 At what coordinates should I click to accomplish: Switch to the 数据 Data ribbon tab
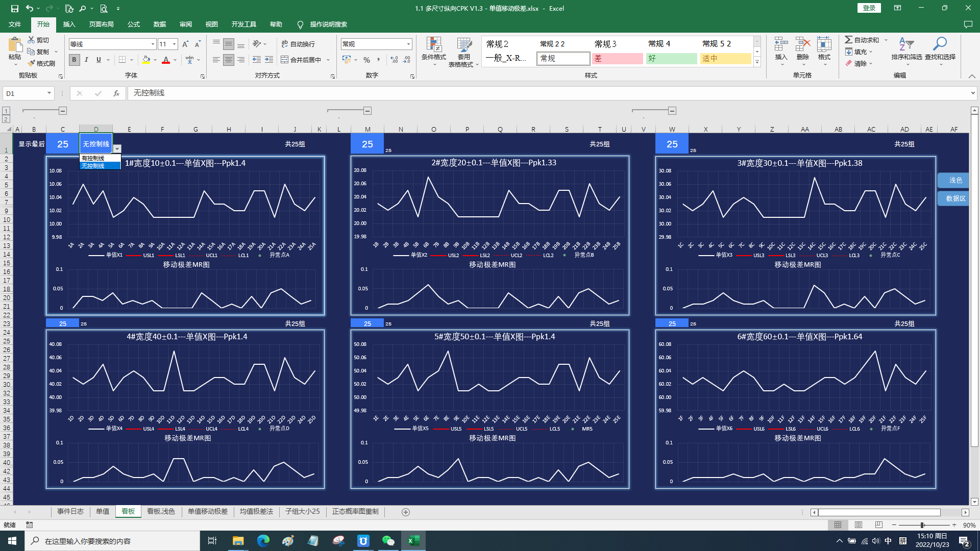tap(160, 24)
